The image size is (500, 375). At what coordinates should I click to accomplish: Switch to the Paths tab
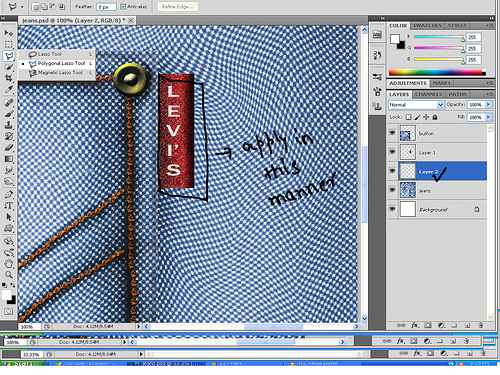tap(457, 94)
